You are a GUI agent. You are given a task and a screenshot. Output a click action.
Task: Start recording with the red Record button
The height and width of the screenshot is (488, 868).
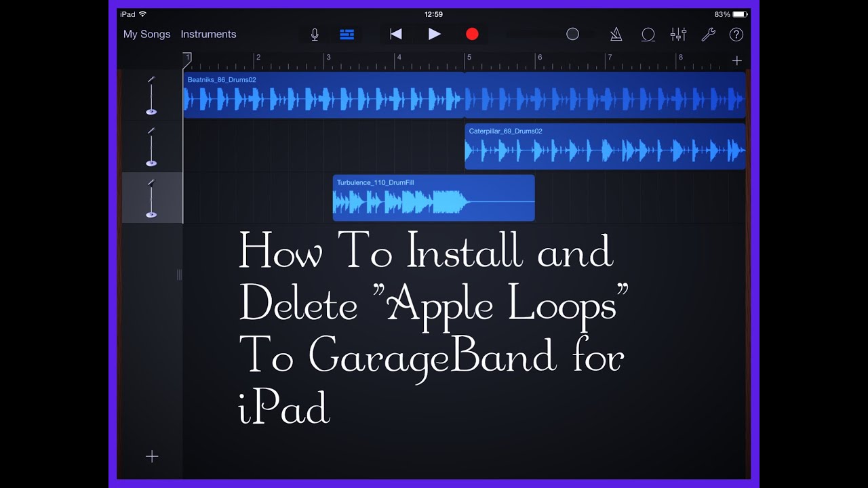point(472,34)
